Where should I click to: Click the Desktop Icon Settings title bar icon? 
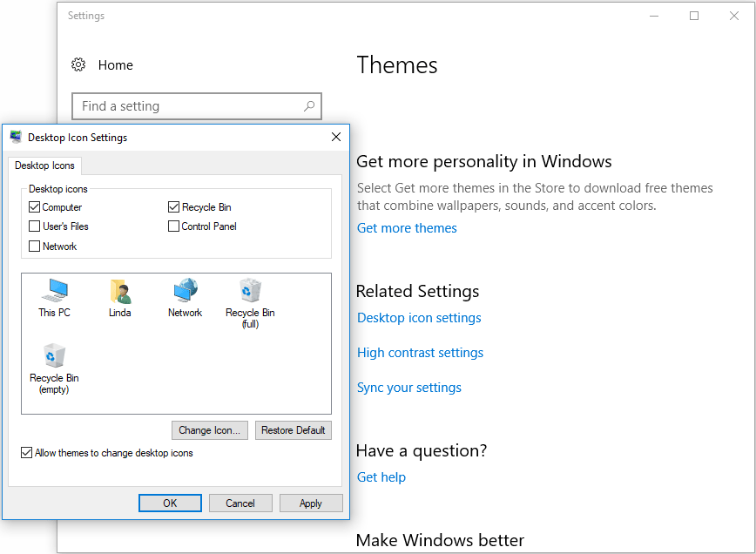pyautogui.click(x=16, y=137)
